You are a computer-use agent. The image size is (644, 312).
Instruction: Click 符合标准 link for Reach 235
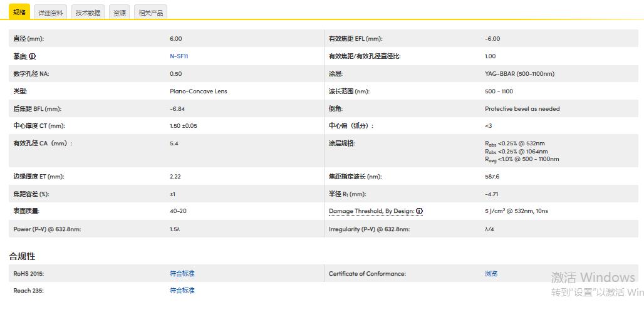(x=182, y=291)
